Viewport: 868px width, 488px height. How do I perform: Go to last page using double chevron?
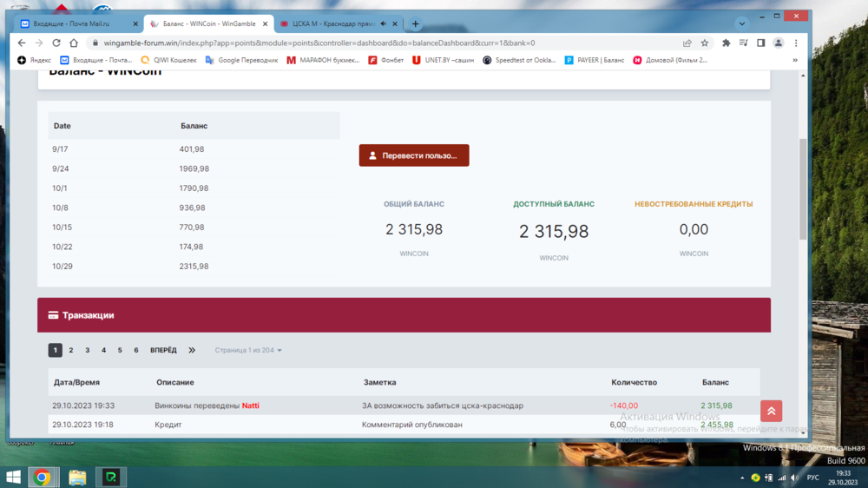[x=192, y=350]
